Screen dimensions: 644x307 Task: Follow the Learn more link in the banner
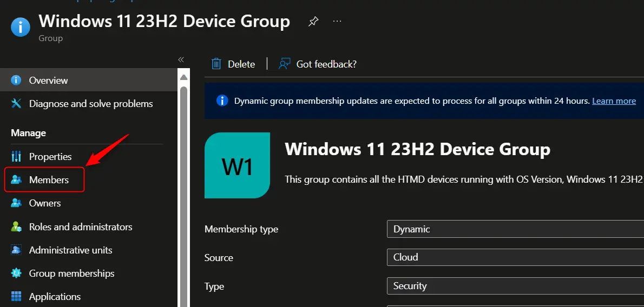(x=614, y=101)
